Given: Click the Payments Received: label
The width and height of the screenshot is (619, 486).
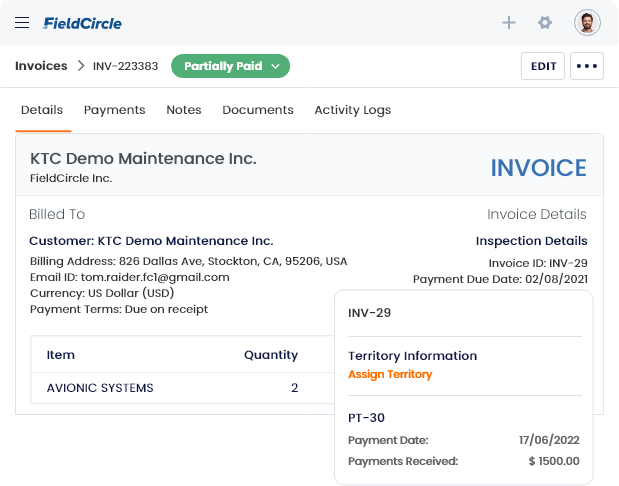Looking at the screenshot, I should (403, 461).
